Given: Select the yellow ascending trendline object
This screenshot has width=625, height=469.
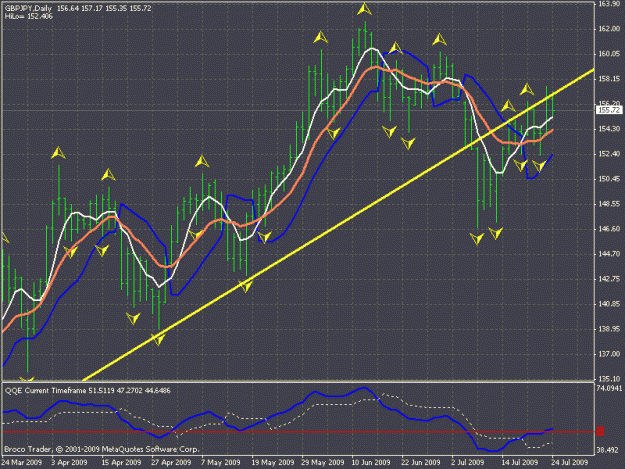Looking at the screenshot, I should (338, 225).
